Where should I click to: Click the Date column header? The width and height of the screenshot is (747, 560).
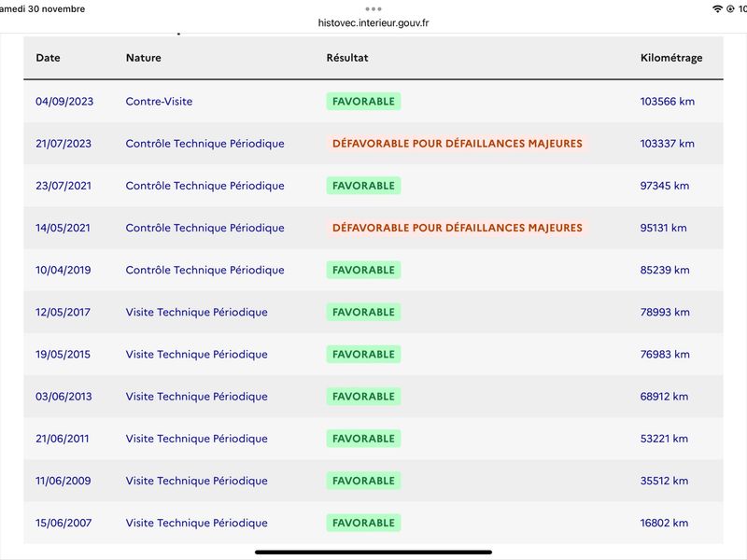(x=49, y=58)
